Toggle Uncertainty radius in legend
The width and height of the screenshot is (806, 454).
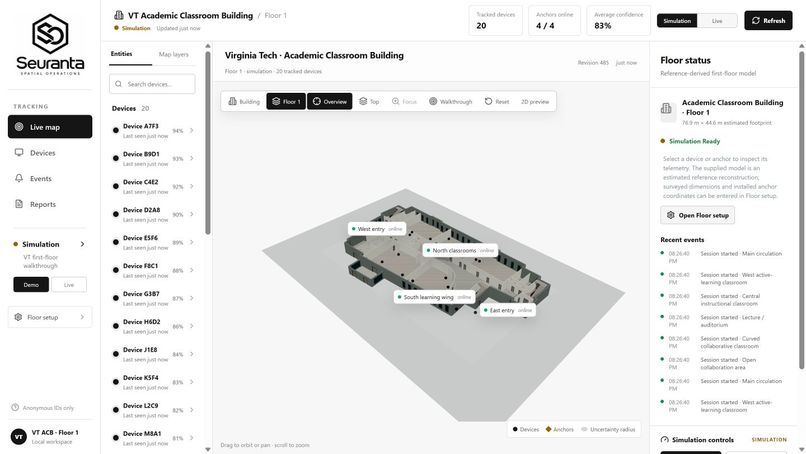tap(608, 429)
